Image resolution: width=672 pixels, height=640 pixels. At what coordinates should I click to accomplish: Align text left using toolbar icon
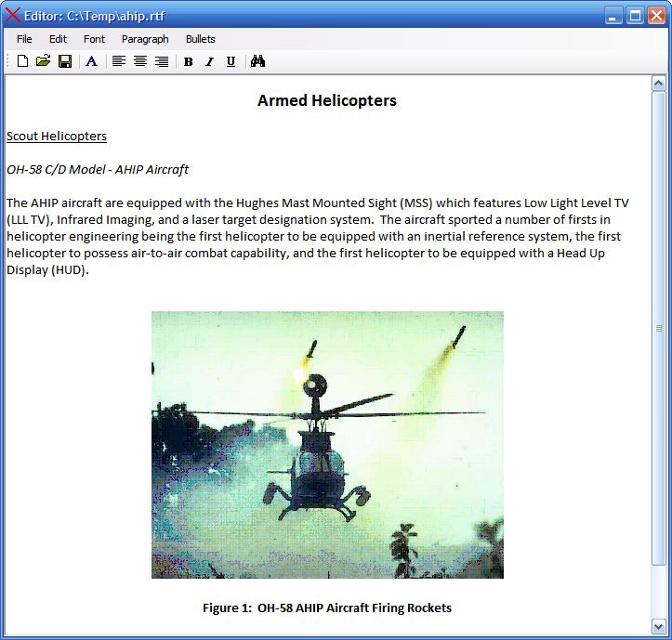click(119, 61)
